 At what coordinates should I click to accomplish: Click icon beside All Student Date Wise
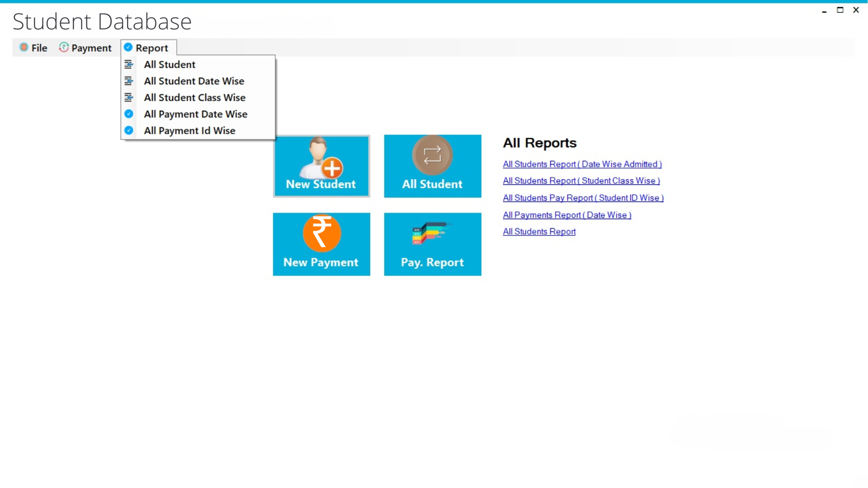point(129,81)
